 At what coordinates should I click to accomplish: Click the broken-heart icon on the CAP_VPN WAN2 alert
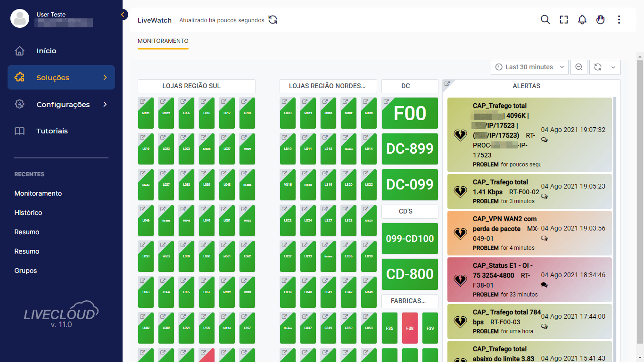(x=460, y=233)
